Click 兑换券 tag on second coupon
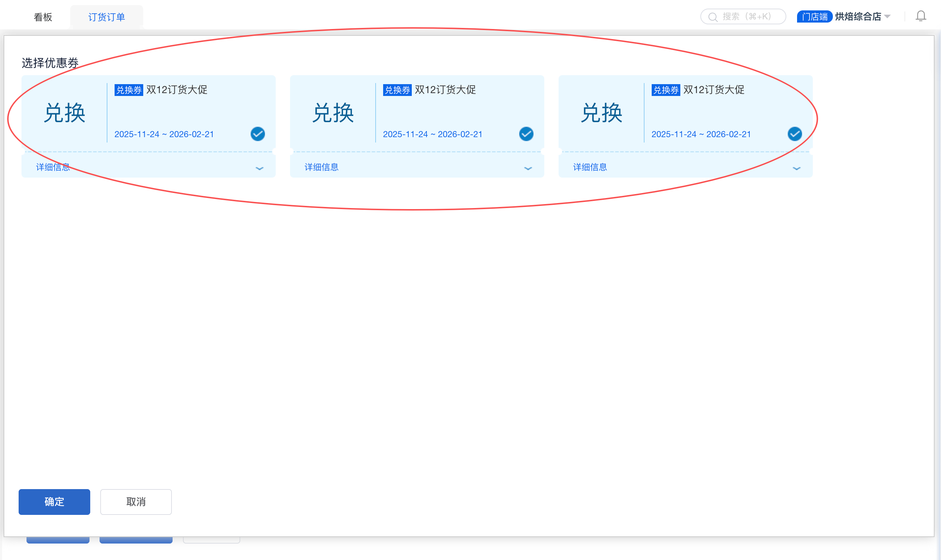The height and width of the screenshot is (560, 941). 397,90
